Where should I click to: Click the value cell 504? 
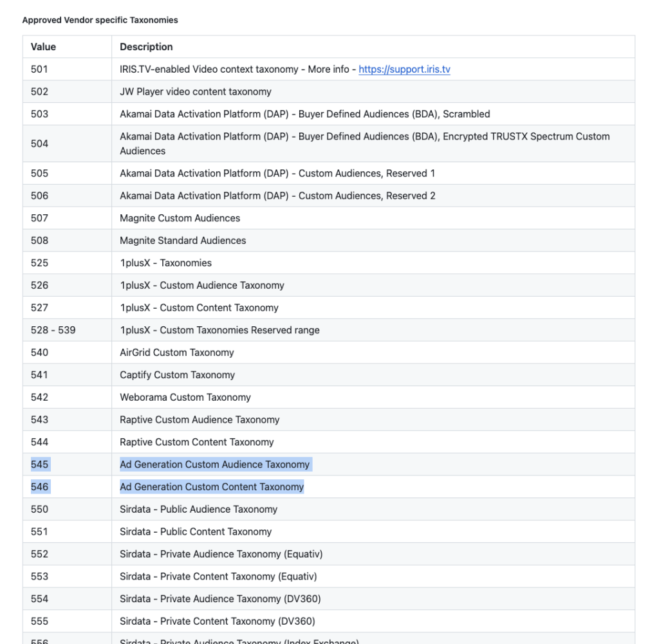[39, 143]
